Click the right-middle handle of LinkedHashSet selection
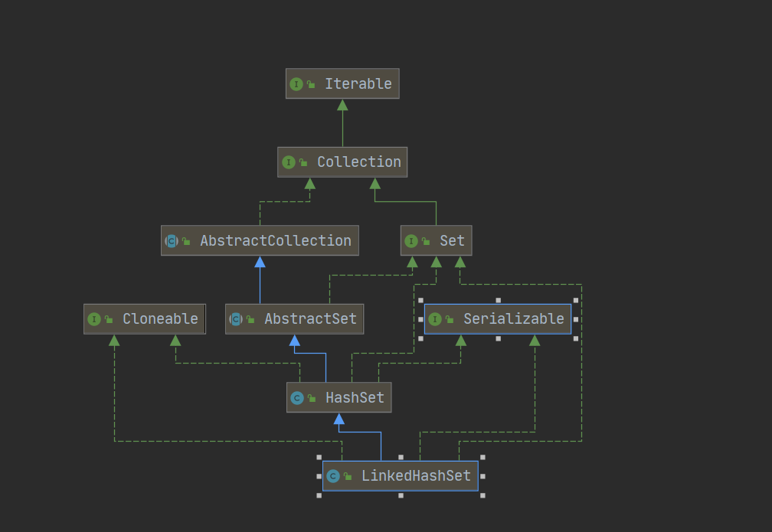This screenshot has height=532, width=772. point(483,476)
